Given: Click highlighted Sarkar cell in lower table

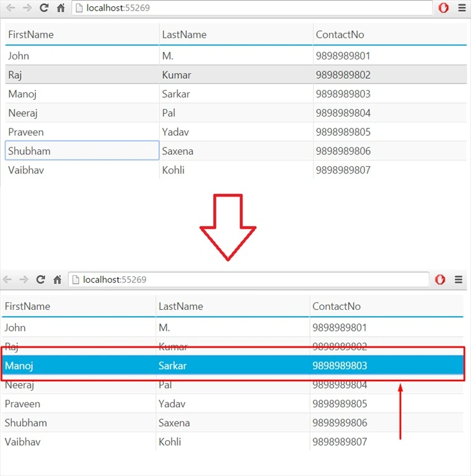Looking at the screenshot, I should pyautogui.click(x=233, y=366).
